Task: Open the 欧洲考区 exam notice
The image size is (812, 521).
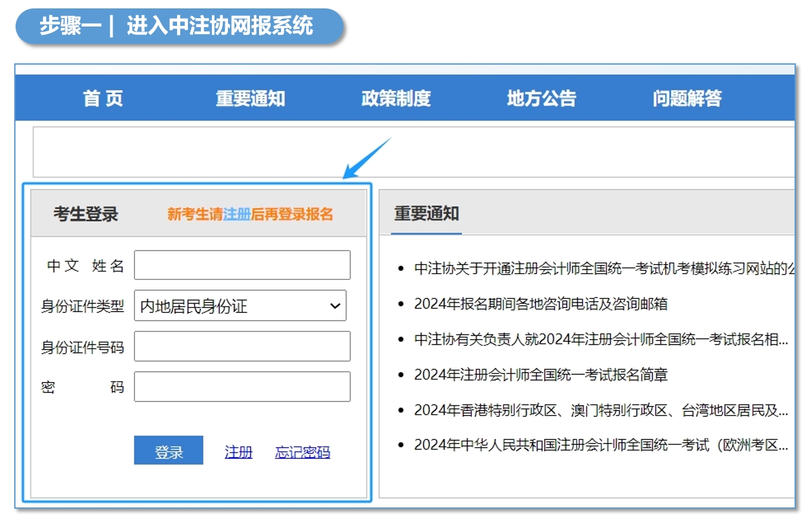Action: (601, 445)
